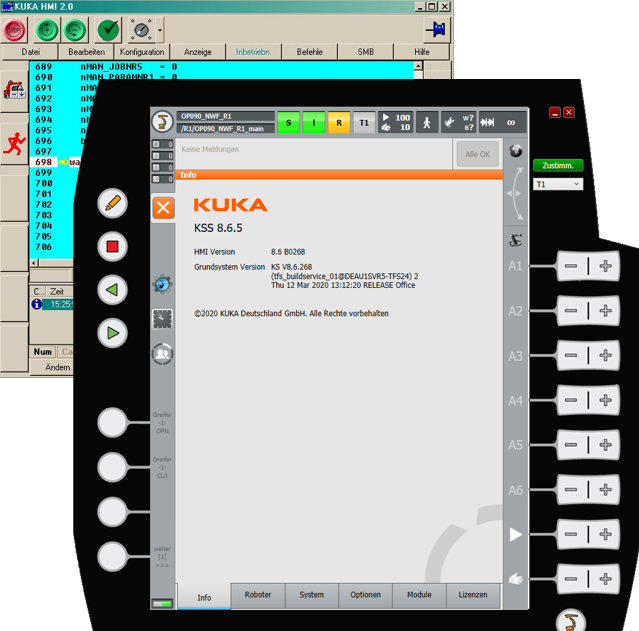Viewport: 639px width, 631px height.
Task: Click the incremental jog mode icon
Action: [x=502, y=122]
